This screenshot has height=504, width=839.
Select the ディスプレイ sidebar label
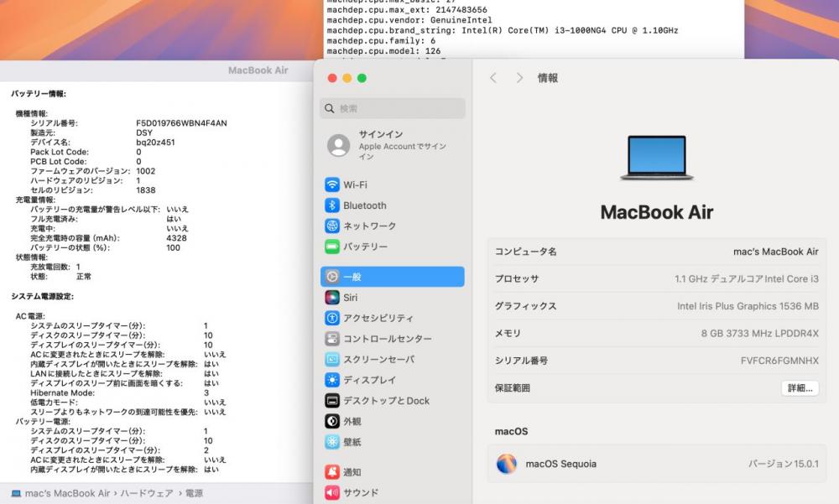click(x=370, y=380)
